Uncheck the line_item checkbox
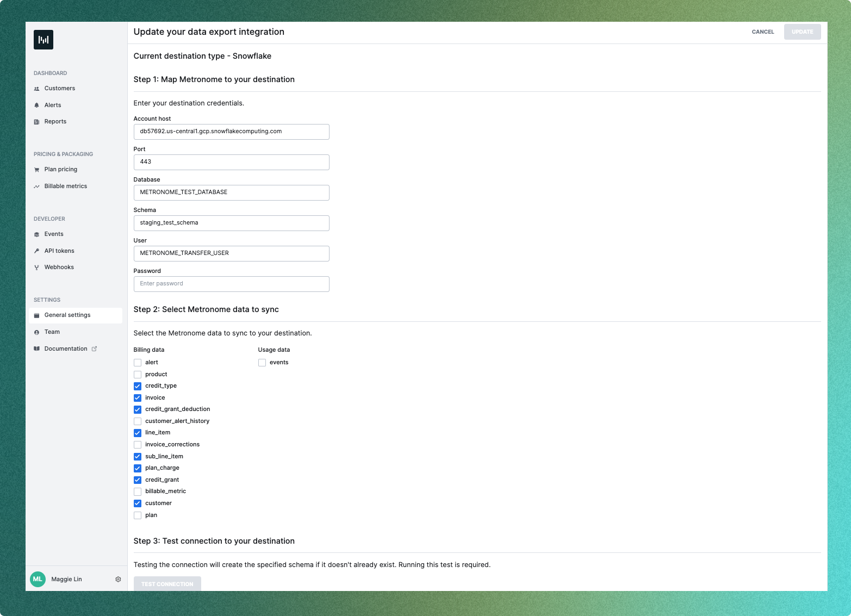Viewport: 851px width, 616px height. [138, 433]
